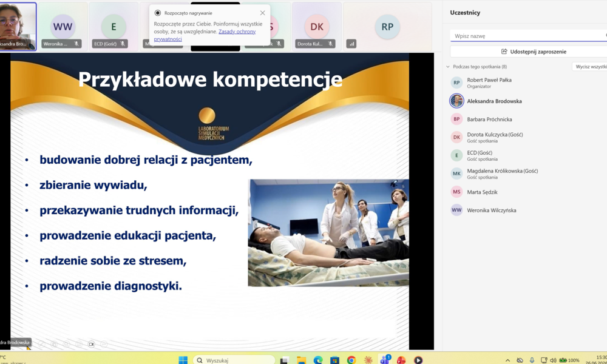The height and width of the screenshot is (364, 607).
Task: Click the MS avatar in participant list
Action: [456, 192]
